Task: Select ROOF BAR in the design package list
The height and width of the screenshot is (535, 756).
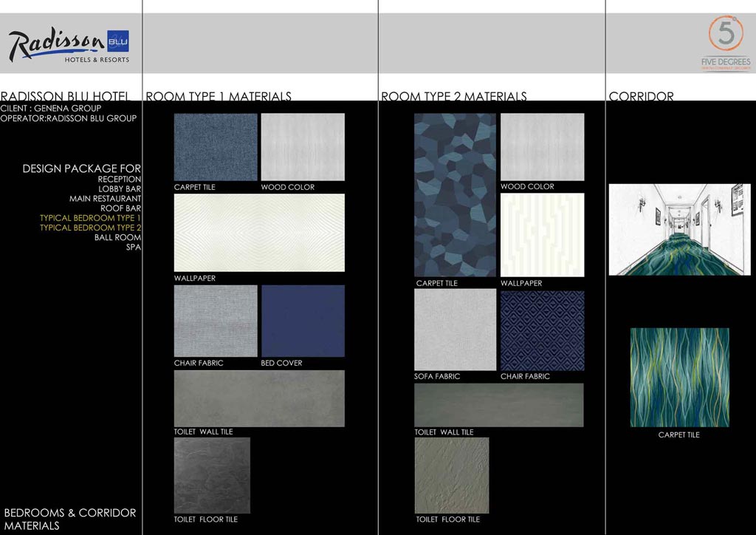Action: point(120,208)
